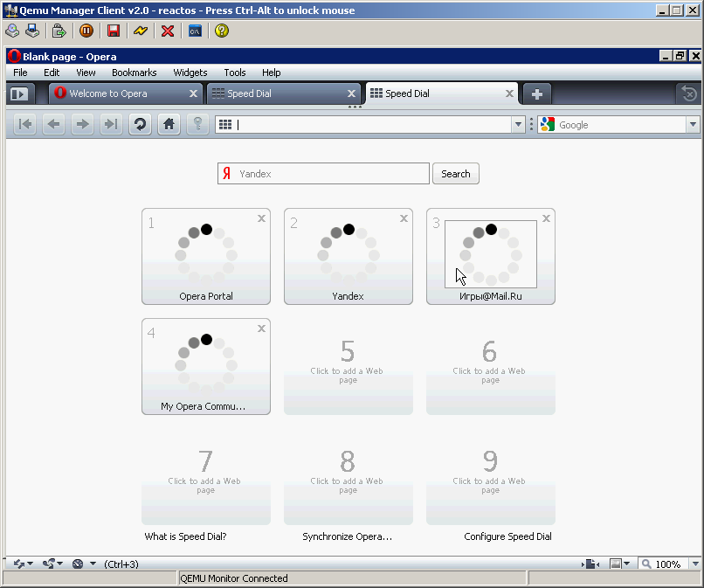Image resolution: width=704 pixels, height=588 pixels.
Task: Open the Google search engine dropdown
Action: (693, 125)
